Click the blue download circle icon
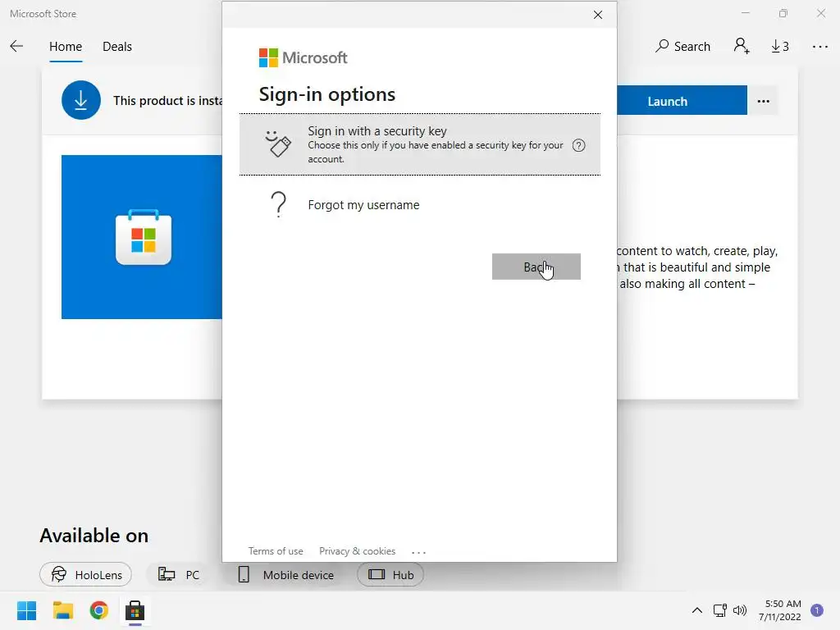 point(81,100)
